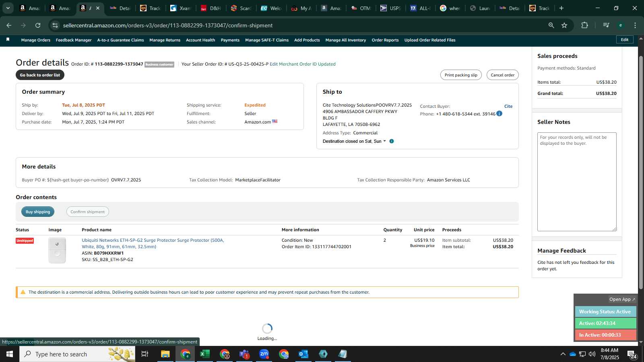The height and width of the screenshot is (362, 644).
Task: Open the browser zoom magnifier icon
Action: (x=551, y=25)
